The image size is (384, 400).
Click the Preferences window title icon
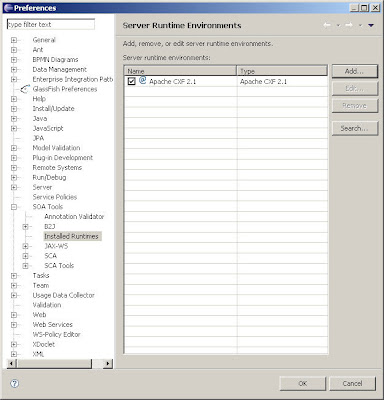tap(9, 8)
